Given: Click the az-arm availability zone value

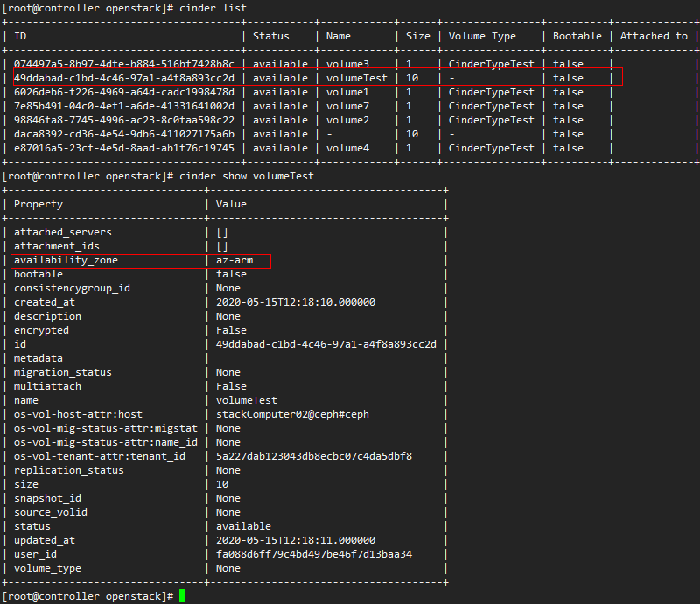Looking at the screenshot, I should pyautogui.click(x=234, y=260).
